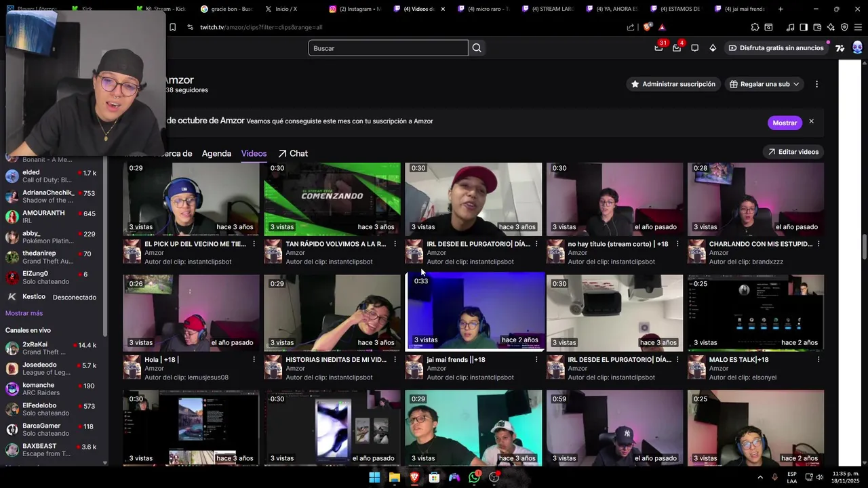Click the 7TV extension icon in header
This screenshot has height=488, width=868.
click(840, 48)
